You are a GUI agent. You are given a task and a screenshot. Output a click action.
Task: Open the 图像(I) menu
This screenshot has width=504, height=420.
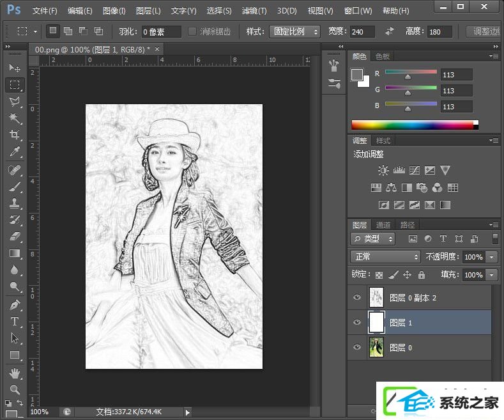(x=114, y=11)
